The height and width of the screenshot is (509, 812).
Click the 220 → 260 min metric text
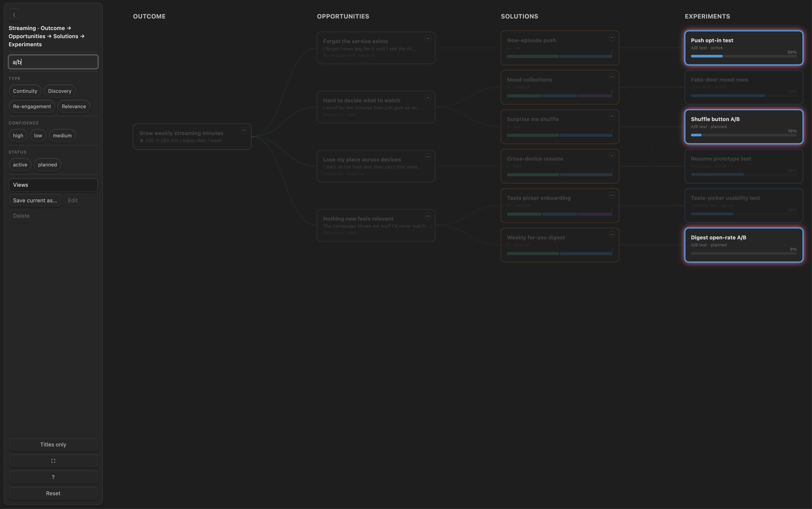[x=180, y=140]
